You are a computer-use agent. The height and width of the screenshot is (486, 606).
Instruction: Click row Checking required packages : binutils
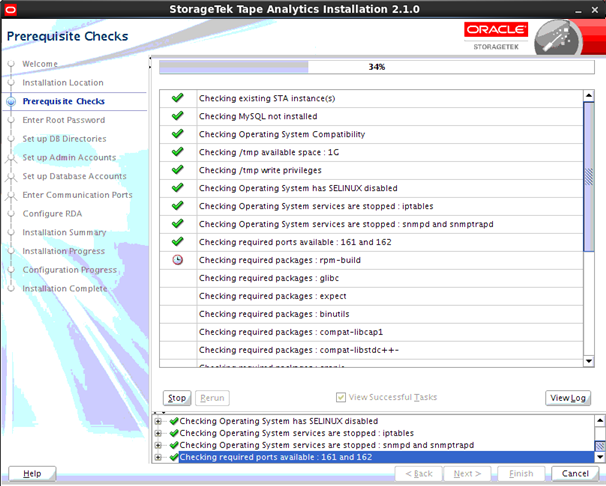tap(371, 314)
